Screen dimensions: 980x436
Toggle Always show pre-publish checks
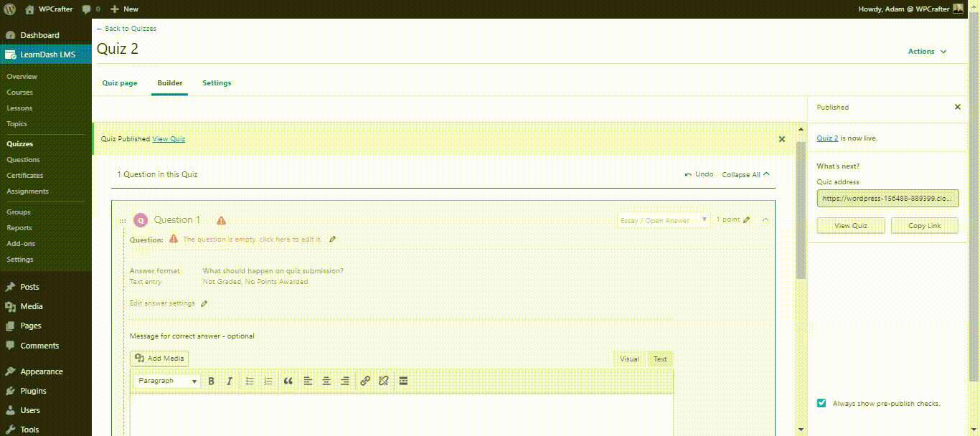(x=821, y=403)
